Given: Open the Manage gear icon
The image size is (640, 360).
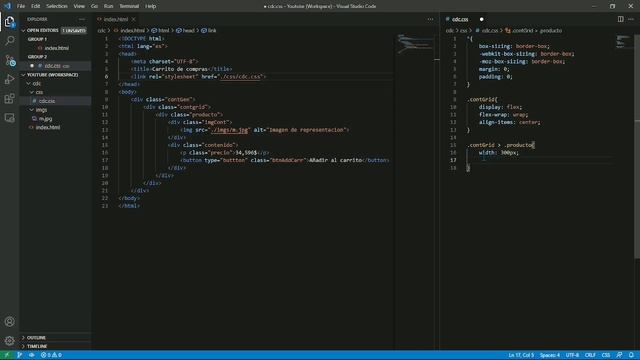Looking at the screenshot, I should tap(9, 340).
